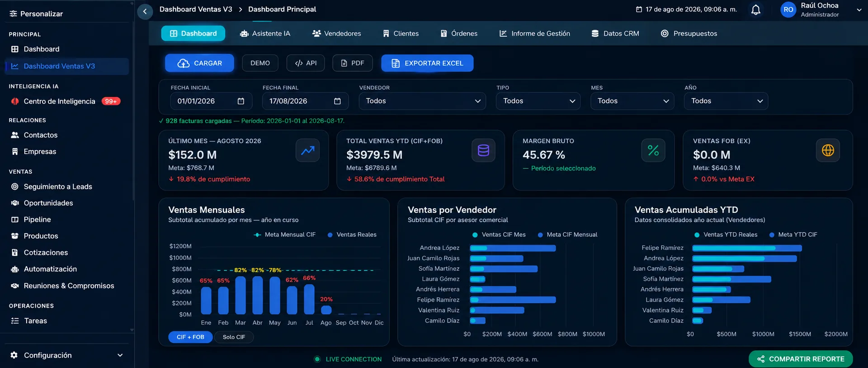Switch chart to CIF + FOB
This screenshot has height=368, width=868.
click(190, 337)
